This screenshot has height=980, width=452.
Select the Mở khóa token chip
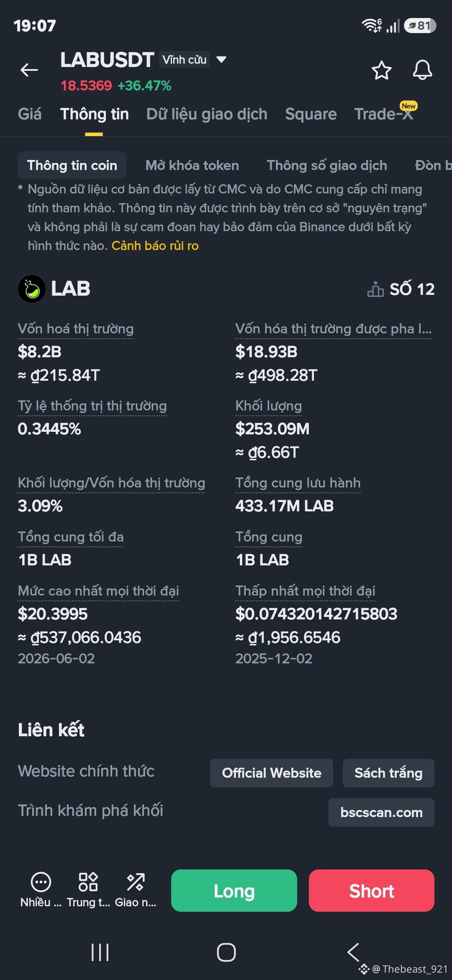coord(192,165)
